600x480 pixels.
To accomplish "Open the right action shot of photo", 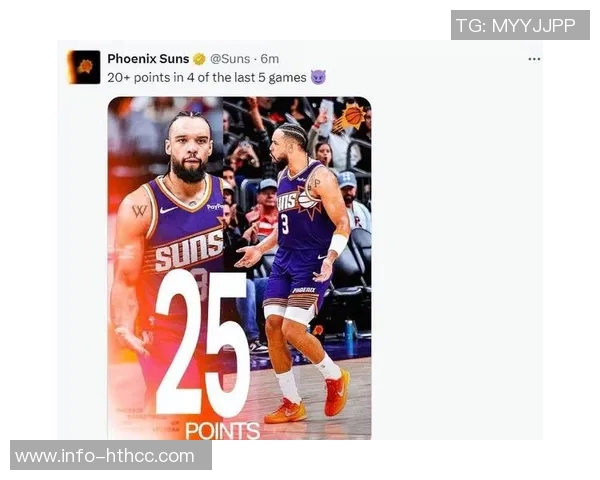I will coord(297,268).
